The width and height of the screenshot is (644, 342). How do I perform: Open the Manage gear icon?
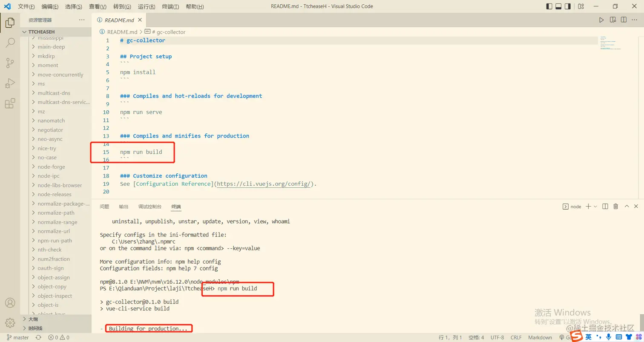[10, 323]
